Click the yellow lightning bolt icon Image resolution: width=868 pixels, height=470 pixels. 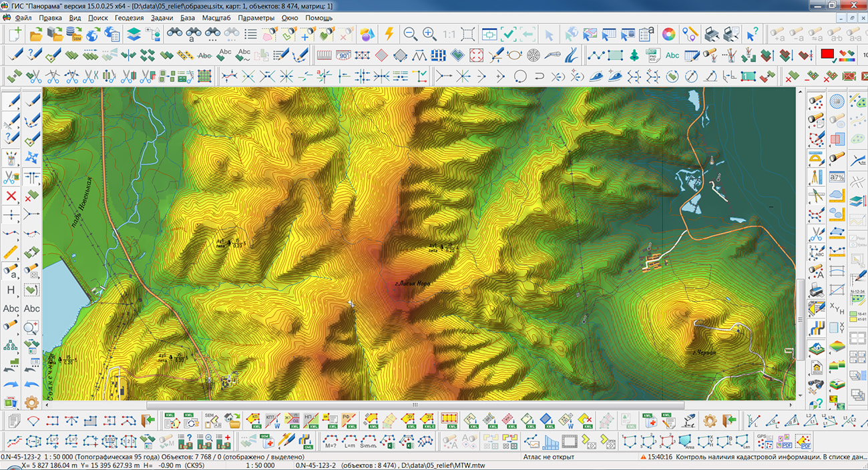coord(389,33)
